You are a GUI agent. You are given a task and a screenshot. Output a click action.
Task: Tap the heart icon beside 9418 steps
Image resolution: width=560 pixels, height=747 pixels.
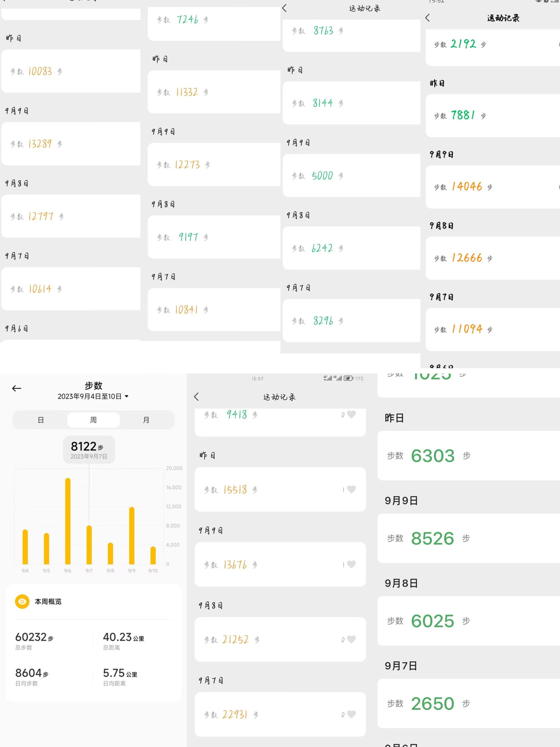351,414
